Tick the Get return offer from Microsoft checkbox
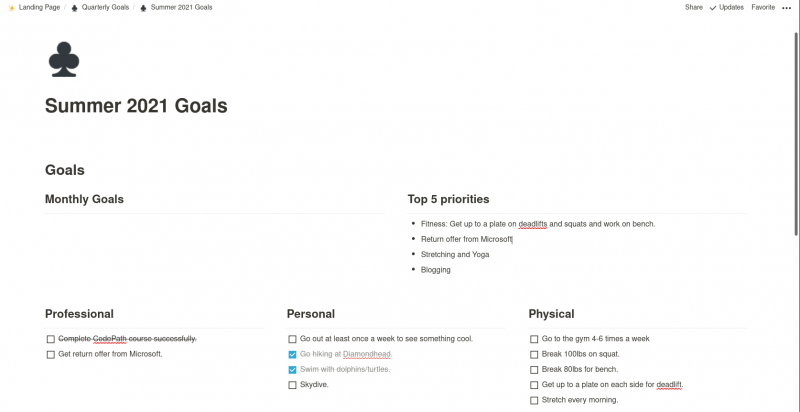 (51, 354)
